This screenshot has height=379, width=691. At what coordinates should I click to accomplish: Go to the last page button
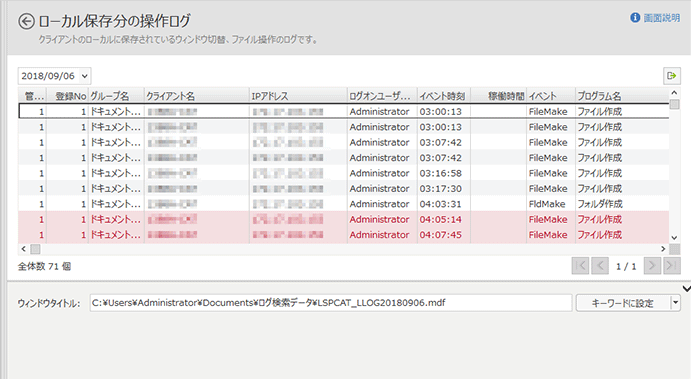pos(672,266)
